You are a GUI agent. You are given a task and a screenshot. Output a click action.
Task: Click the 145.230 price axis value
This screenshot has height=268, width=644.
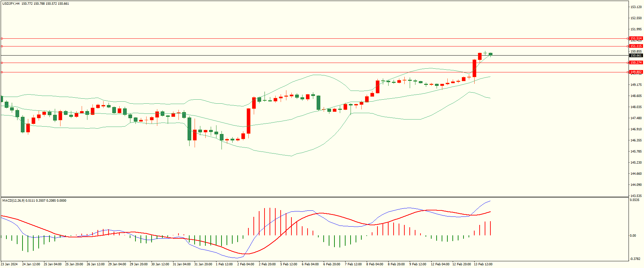pyautogui.click(x=636, y=163)
